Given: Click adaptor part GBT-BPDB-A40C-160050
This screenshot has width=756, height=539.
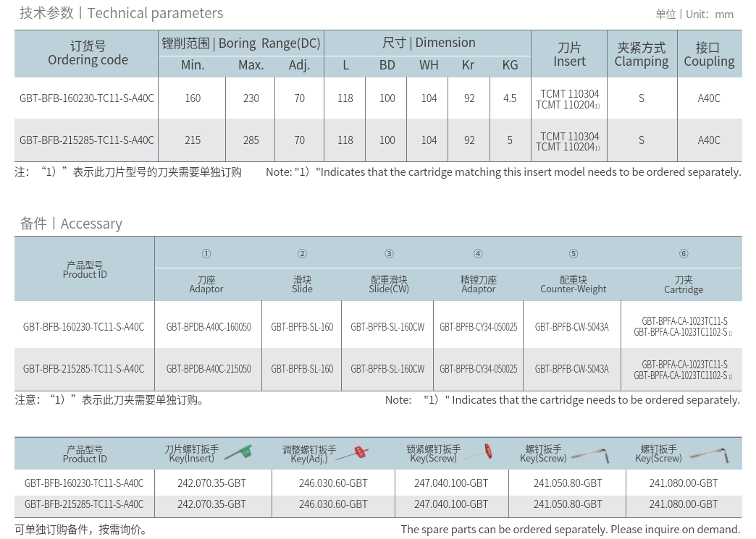Looking at the screenshot, I should coord(209,327).
